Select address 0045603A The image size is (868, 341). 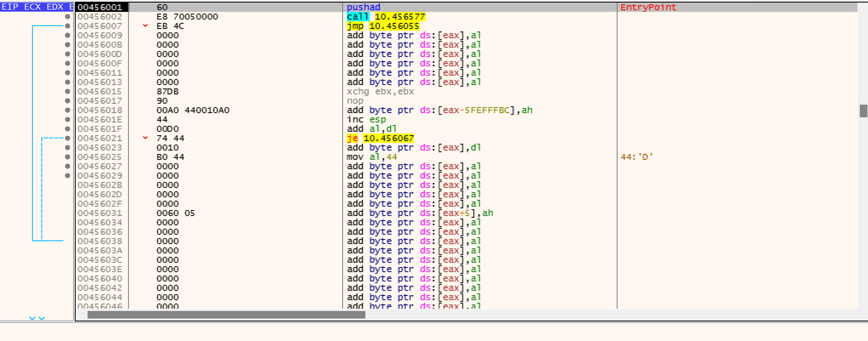click(99, 251)
